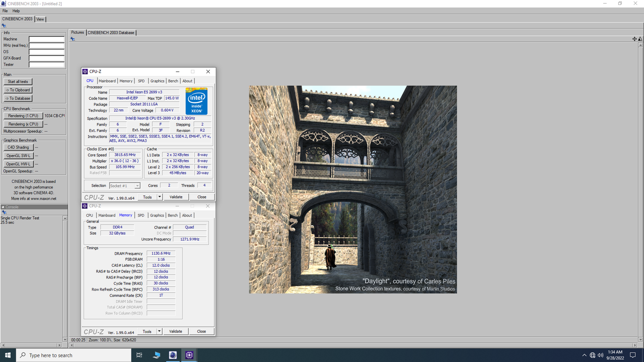The height and width of the screenshot is (362, 644).
Task: Open CPU tab in lower CPU-Z window
Action: tap(90, 215)
